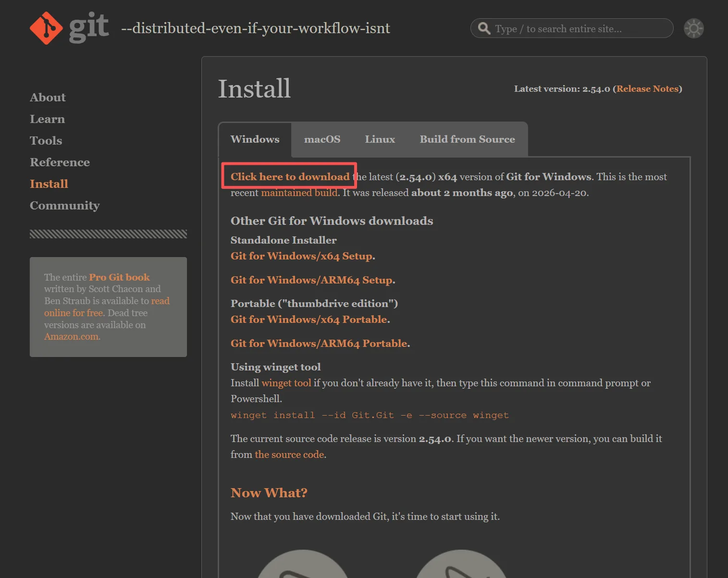Viewport: 728px width, 578px height.
Task: Follow the 'maintained build' link
Action: 299,193
